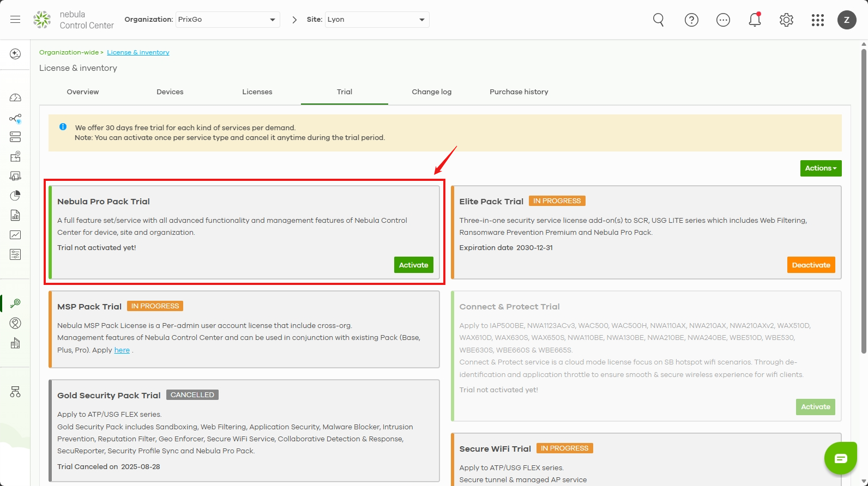Viewport: 868px width, 486px height.
Task: Open the line graph monitor icon in sidebar
Action: coord(15,235)
